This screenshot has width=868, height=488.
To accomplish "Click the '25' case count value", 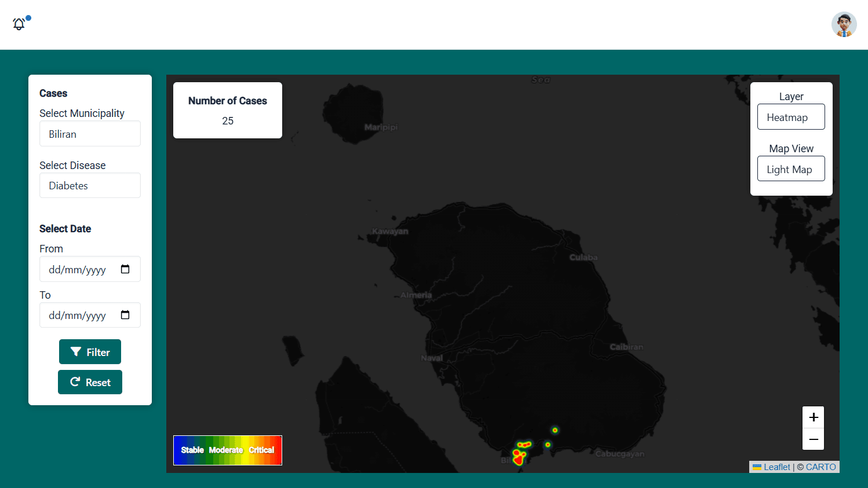I will (x=228, y=121).
